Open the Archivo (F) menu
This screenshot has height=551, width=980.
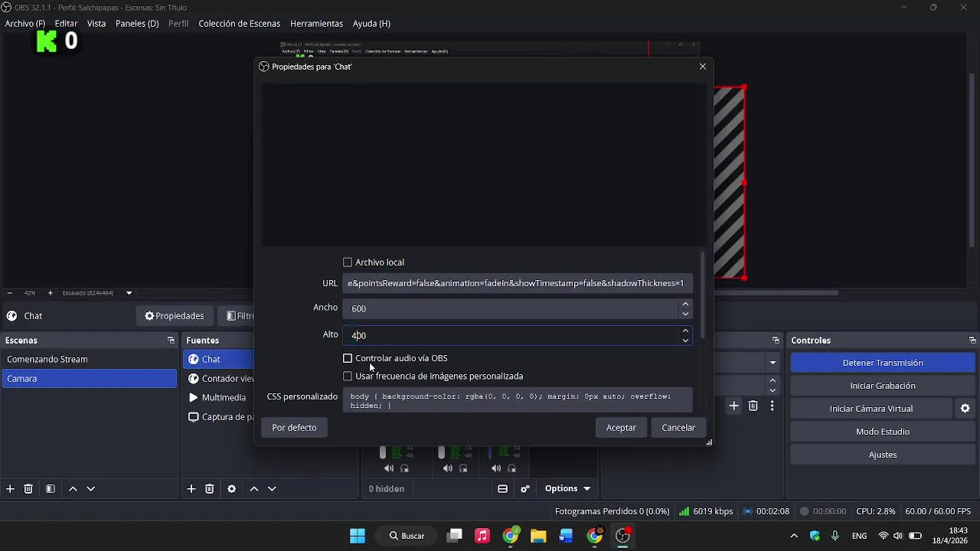click(25, 24)
